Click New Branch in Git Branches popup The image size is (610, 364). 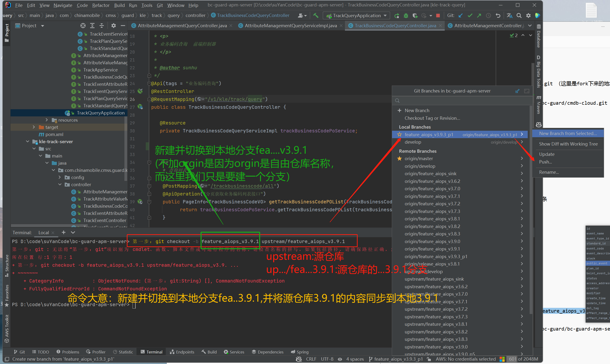click(x=417, y=110)
